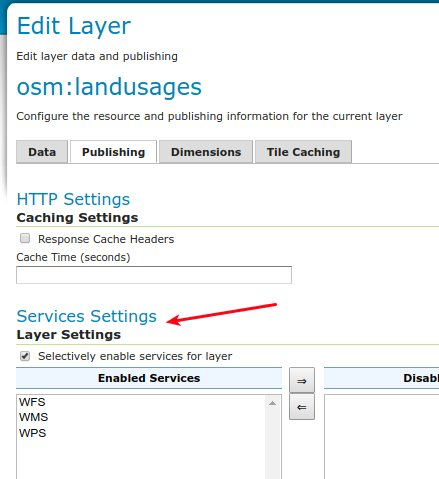Image resolution: width=439 pixels, height=479 pixels.
Task: Click the Cache Time seconds input field
Action: click(x=154, y=275)
